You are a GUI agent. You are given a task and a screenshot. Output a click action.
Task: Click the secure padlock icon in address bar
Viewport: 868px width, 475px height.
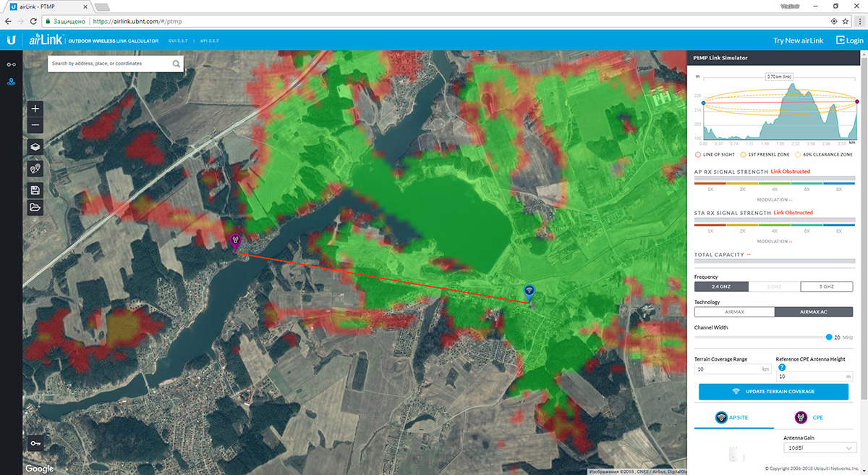pyautogui.click(x=47, y=21)
